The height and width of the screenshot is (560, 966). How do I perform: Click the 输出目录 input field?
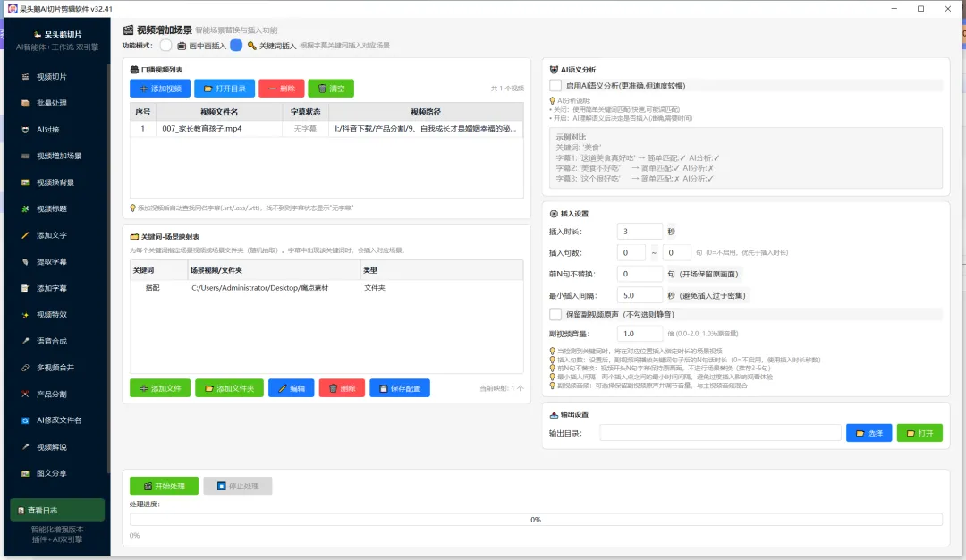720,433
